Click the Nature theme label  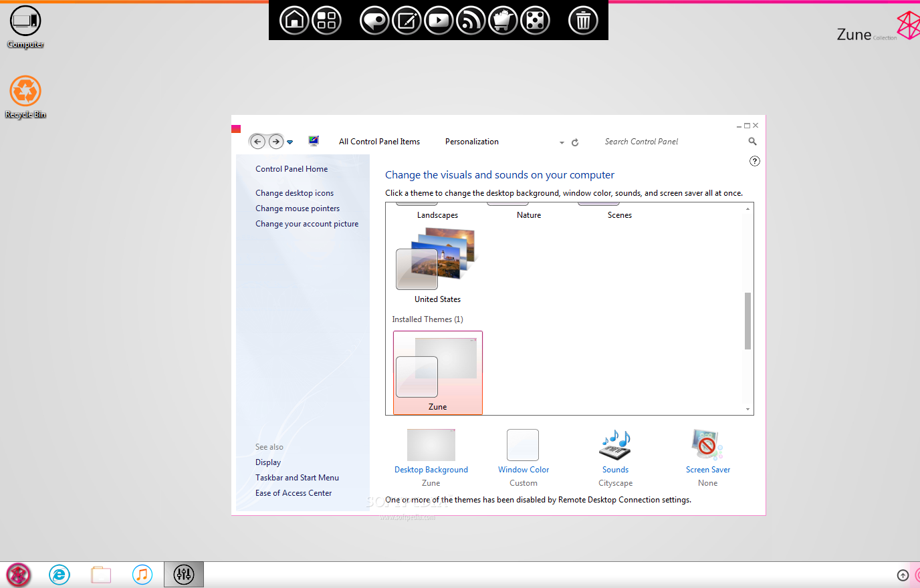coord(529,215)
